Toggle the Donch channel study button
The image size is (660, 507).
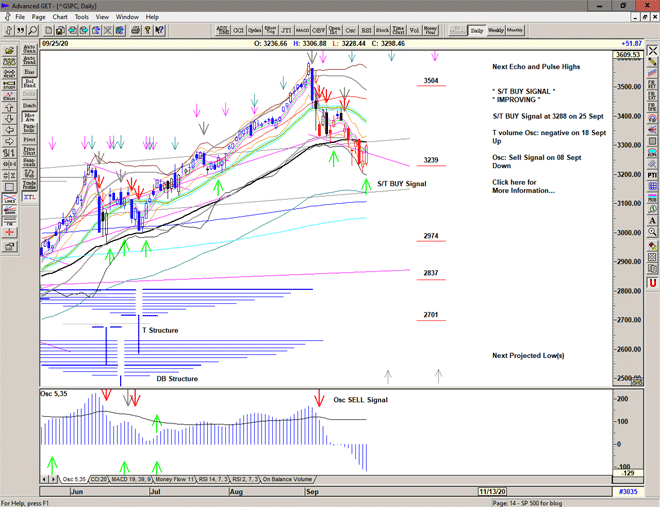(x=29, y=106)
